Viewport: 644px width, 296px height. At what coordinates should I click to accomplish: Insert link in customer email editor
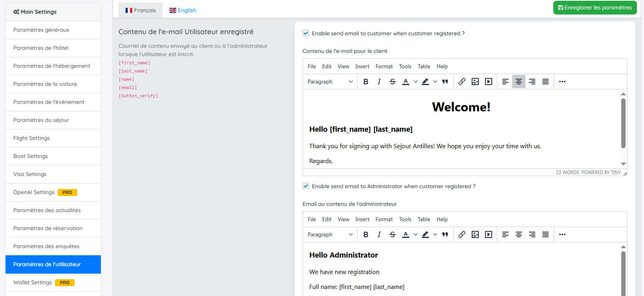coord(462,82)
